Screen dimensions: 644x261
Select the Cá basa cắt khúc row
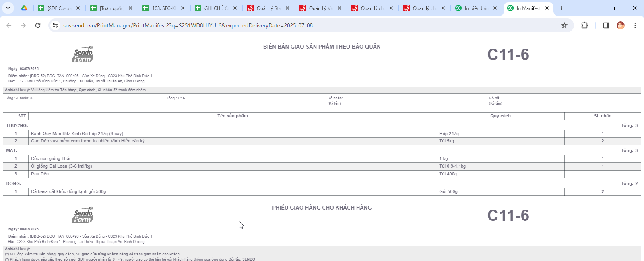[322, 191]
